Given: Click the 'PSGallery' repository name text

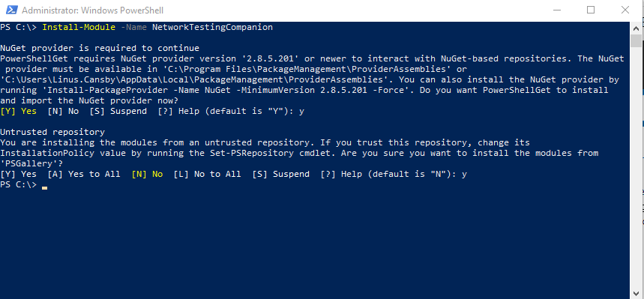Looking at the screenshot, I should coord(26,163).
